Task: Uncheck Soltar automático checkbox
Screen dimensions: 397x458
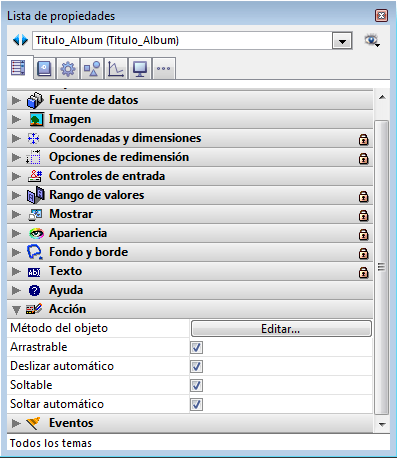Action: (196, 405)
